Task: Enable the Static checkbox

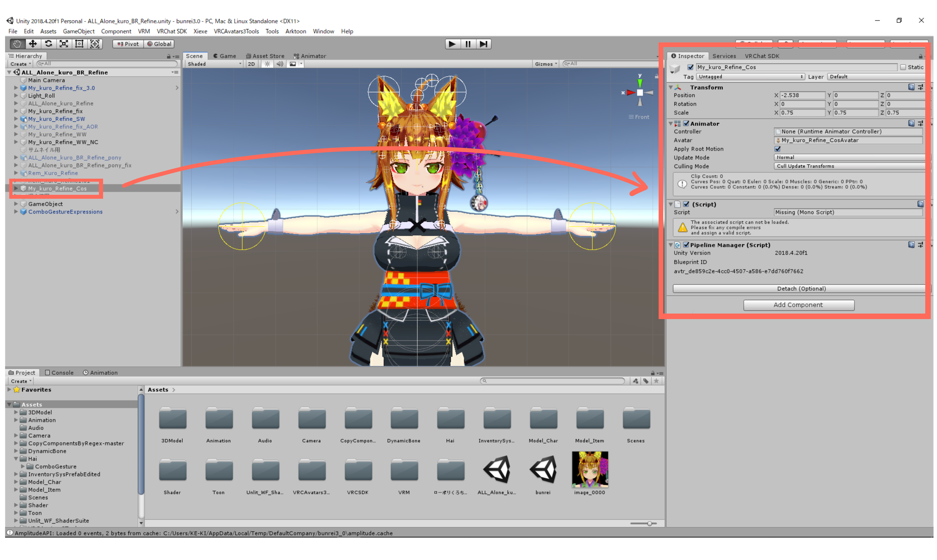Action: coord(903,67)
